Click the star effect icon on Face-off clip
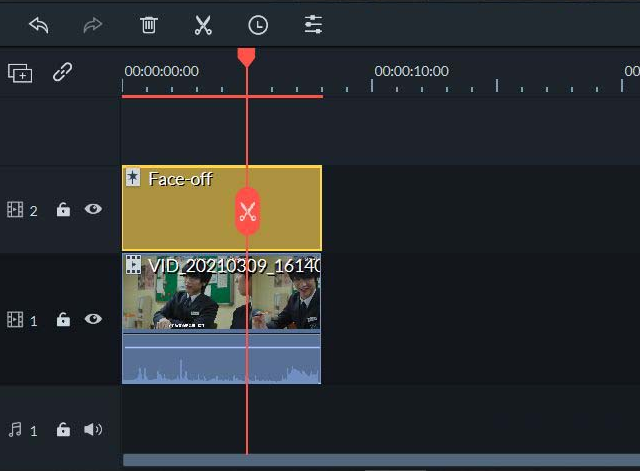The image size is (640, 471). pyautogui.click(x=133, y=178)
